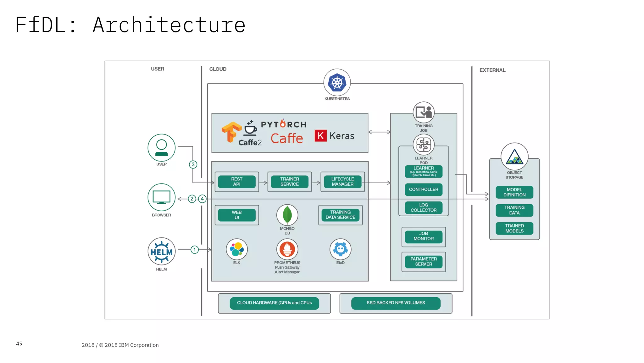Click the EtcD gear icon

(340, 249)
